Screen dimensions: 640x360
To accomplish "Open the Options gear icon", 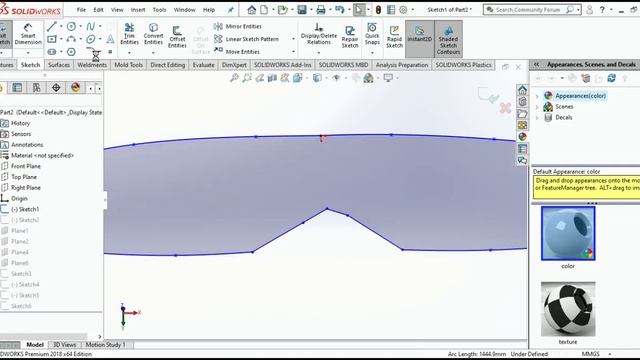I will click(x=403, y=10).
